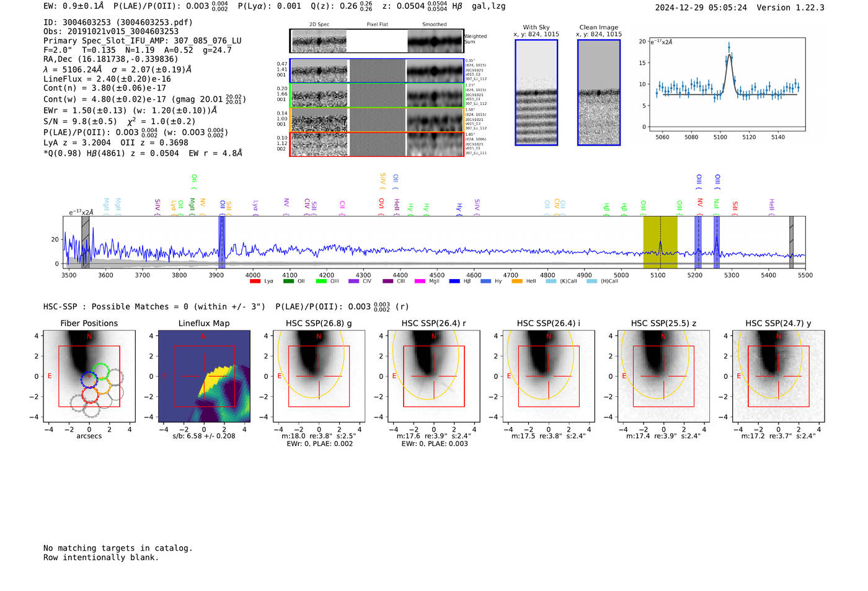The width and height of the screenshot is (868, 591).
Task: Click the orange fiber circle in Fiber Positions
Action: 102,387
